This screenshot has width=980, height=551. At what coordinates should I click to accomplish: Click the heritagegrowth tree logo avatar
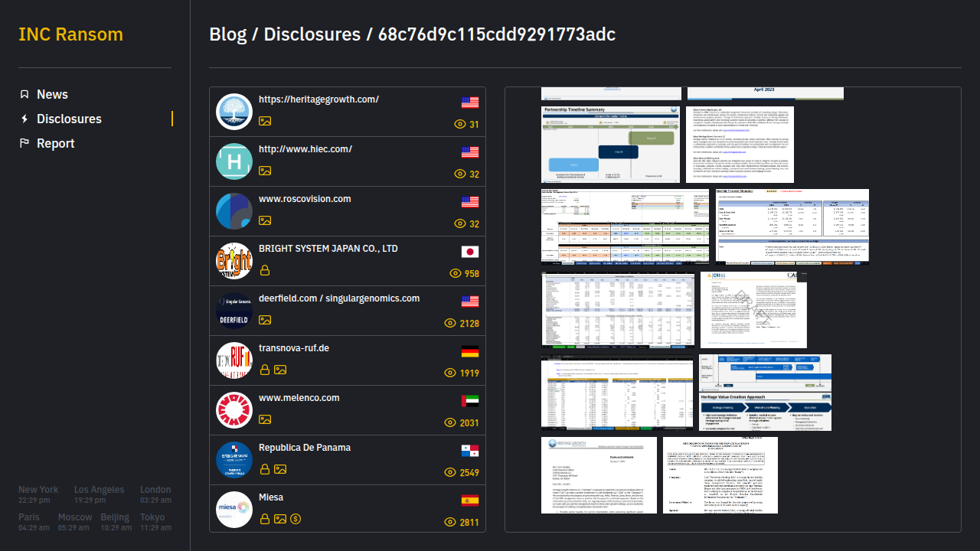click(x=234, y=112)
